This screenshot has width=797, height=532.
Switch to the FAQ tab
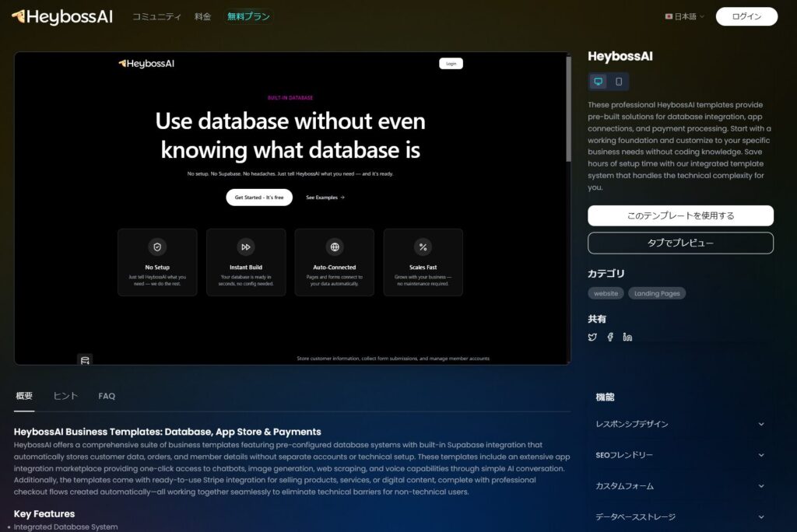click(x=107, y=396)
